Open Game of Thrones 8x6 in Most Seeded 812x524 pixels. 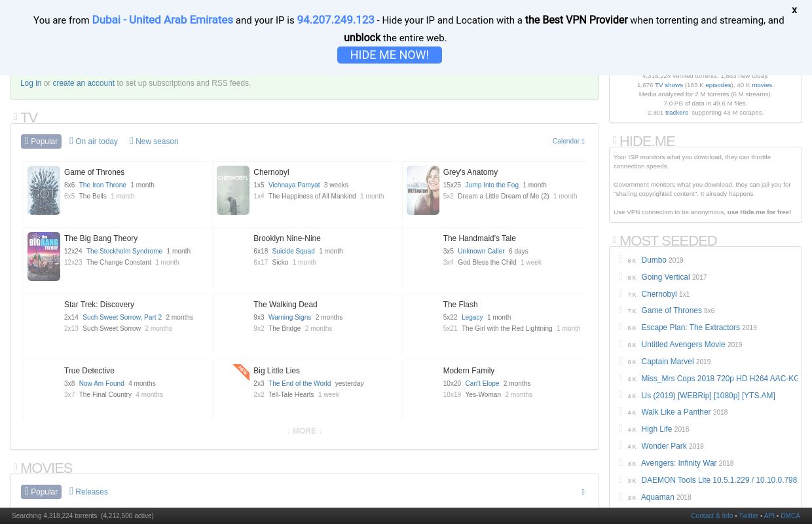click(x=671, y=310)
